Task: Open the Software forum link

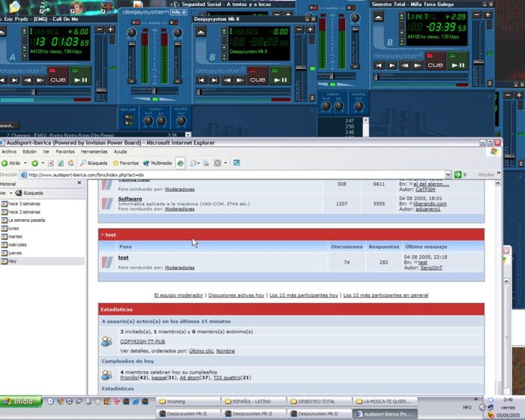Action: (130, 199)
